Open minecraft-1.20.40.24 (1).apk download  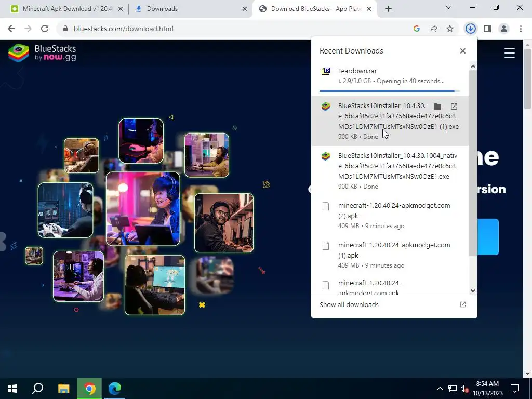(x=390, y=255)
